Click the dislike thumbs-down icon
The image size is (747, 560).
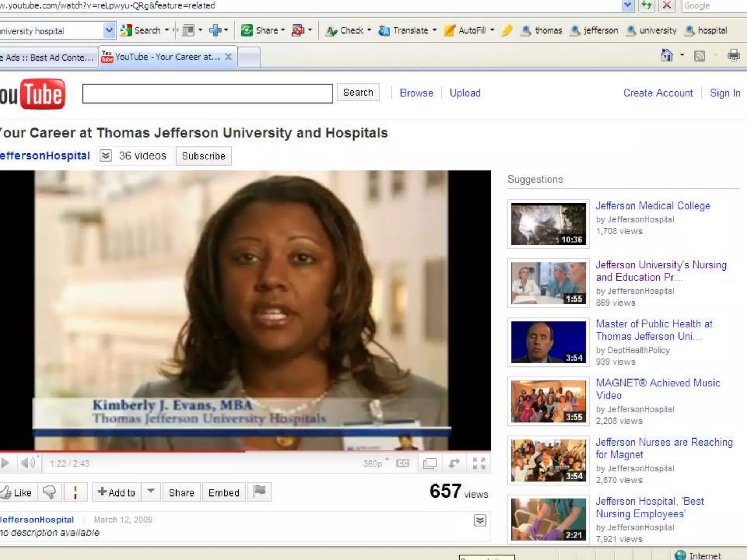click(50, 492)
